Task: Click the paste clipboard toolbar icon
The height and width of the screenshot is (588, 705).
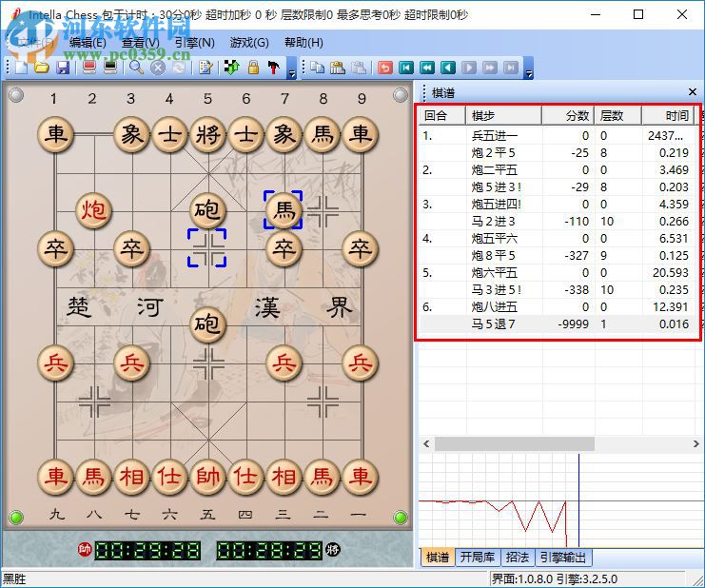Action: tap(338, 68)
